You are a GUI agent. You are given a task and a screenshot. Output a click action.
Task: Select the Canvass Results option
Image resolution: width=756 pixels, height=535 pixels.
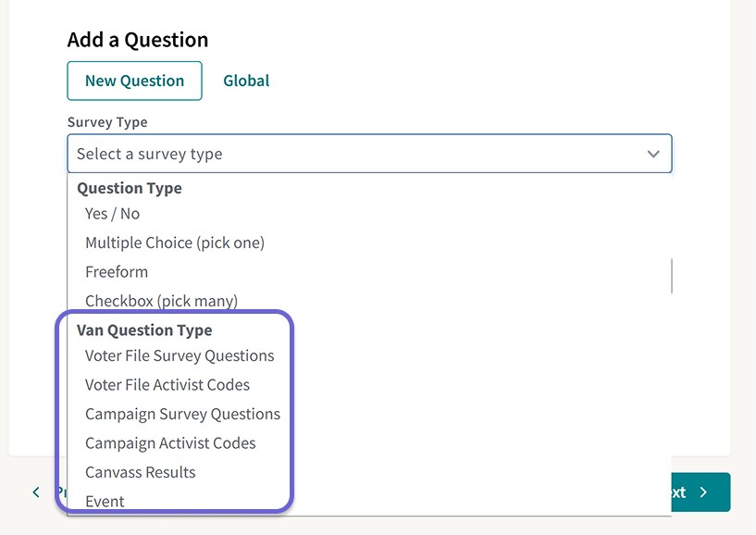[x=140, y=472]
